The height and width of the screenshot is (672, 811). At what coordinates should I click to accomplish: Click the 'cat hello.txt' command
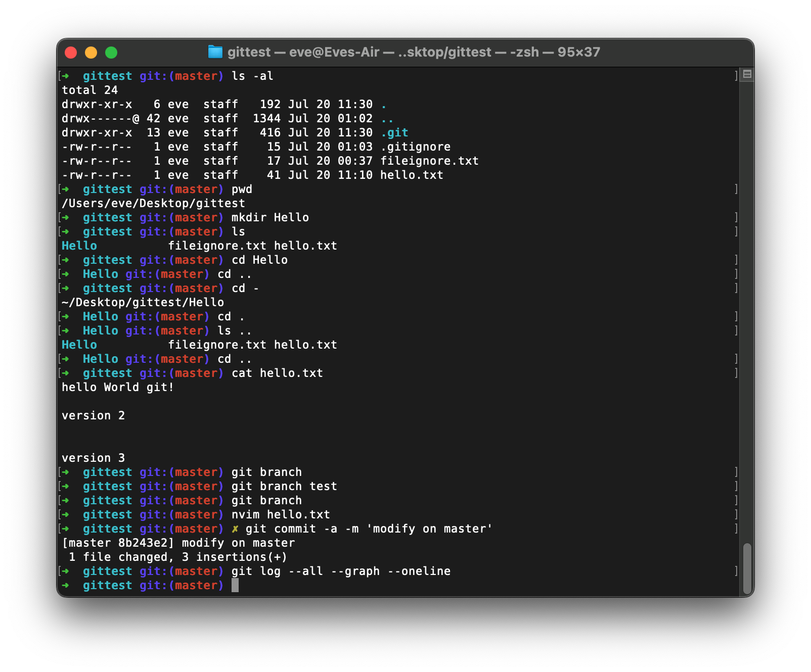coord(277,373)
